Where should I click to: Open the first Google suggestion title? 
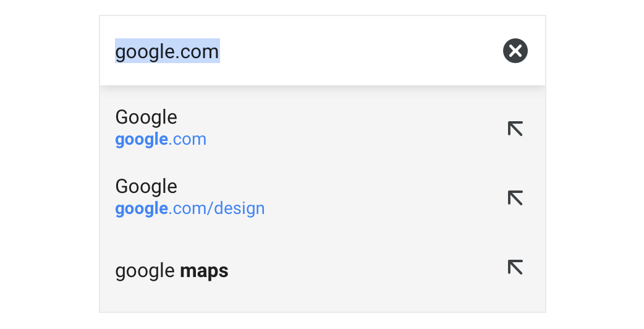point(146,117)
